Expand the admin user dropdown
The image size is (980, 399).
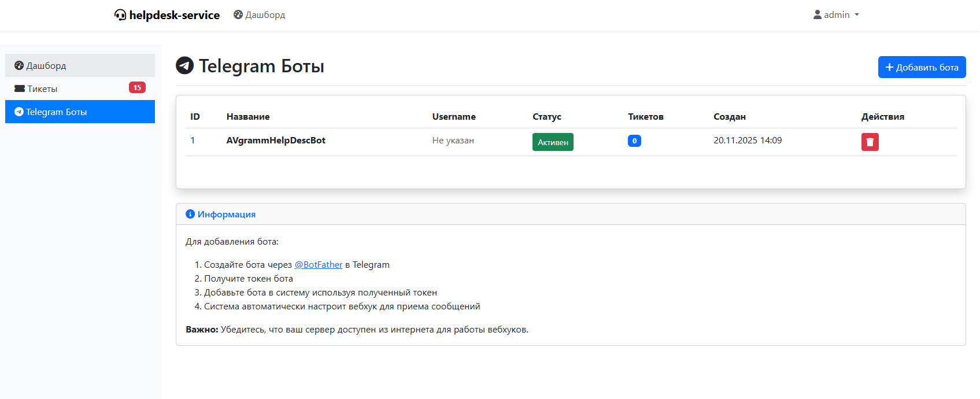(x=837, y=14)
